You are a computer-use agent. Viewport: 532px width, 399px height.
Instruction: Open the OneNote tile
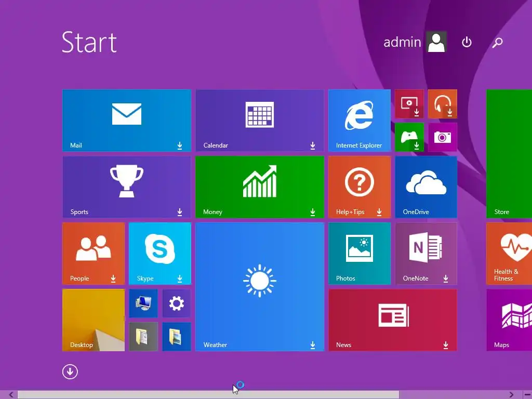point(426,253)
